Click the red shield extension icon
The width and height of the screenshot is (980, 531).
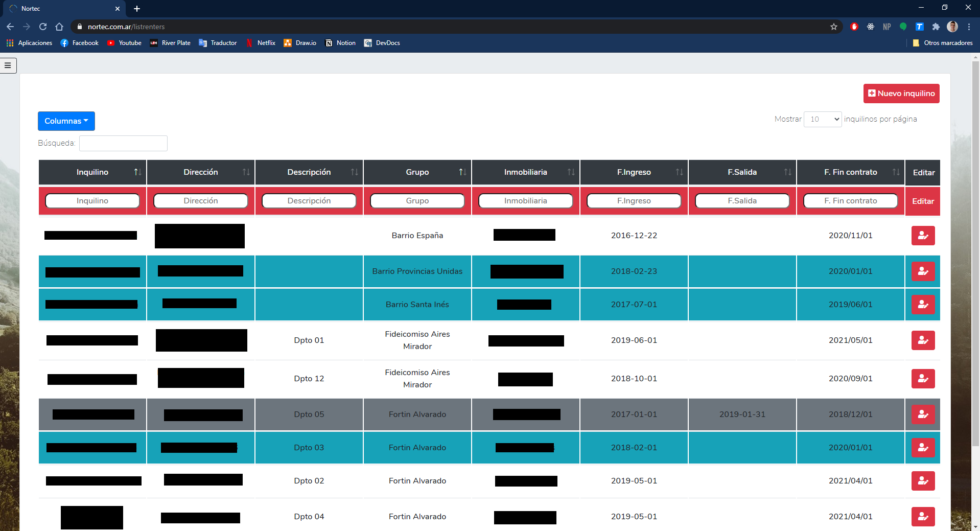(x=854, y=27)
